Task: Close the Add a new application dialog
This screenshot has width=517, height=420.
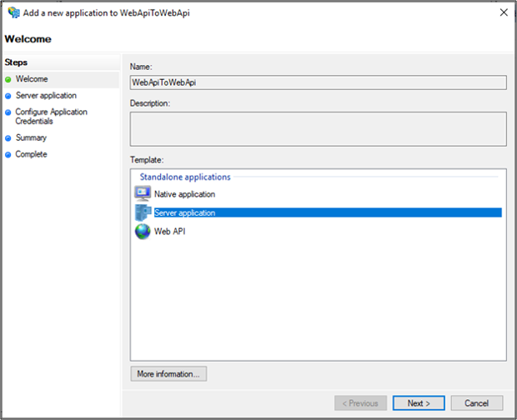Action: [x=504, y=12]
